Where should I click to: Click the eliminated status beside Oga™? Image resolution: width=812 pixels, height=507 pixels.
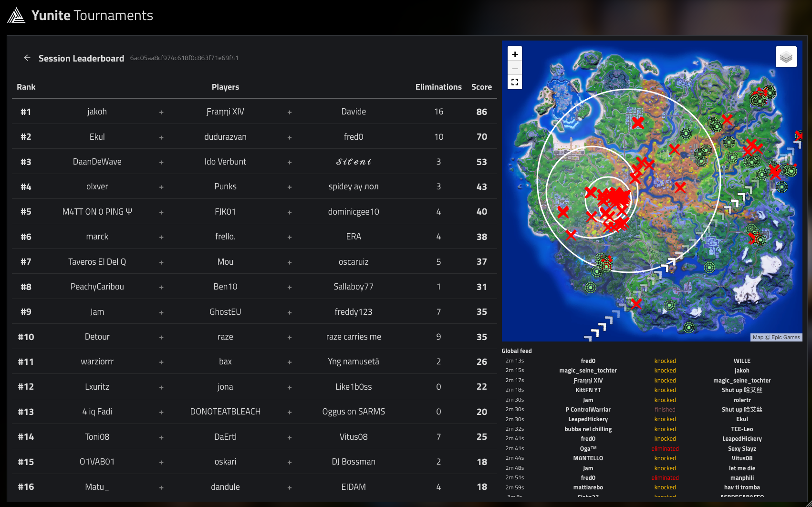point(665,449)
